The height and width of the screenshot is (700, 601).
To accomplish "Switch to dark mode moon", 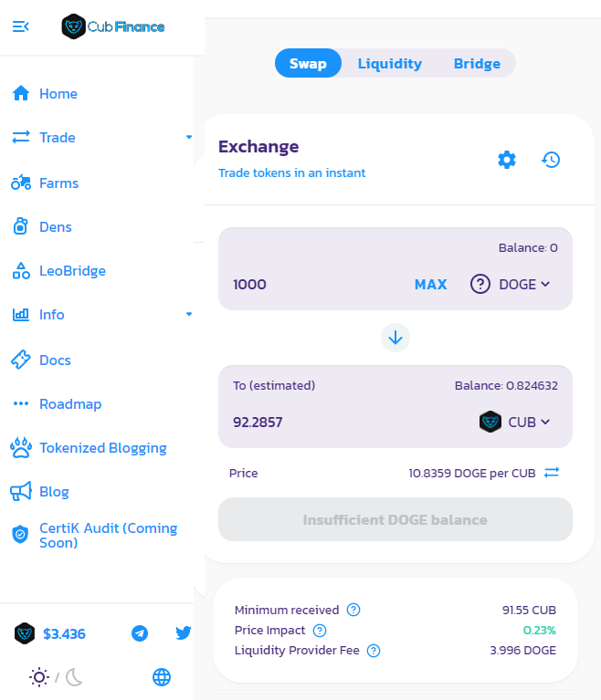I will click(x=74, y=677).
